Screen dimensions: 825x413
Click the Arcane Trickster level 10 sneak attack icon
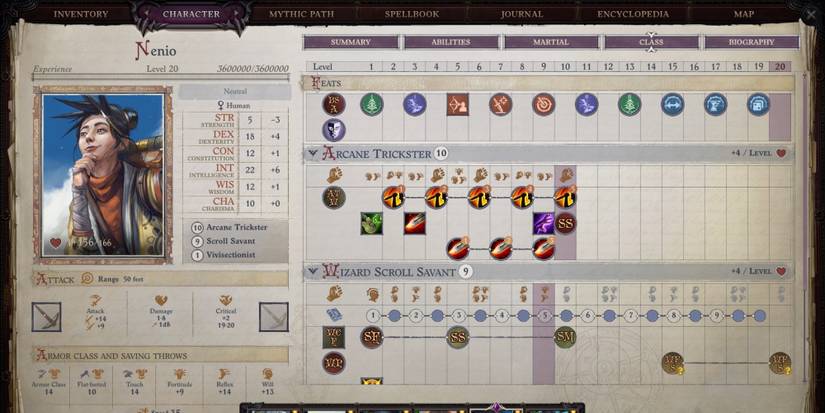pos(565,197)
